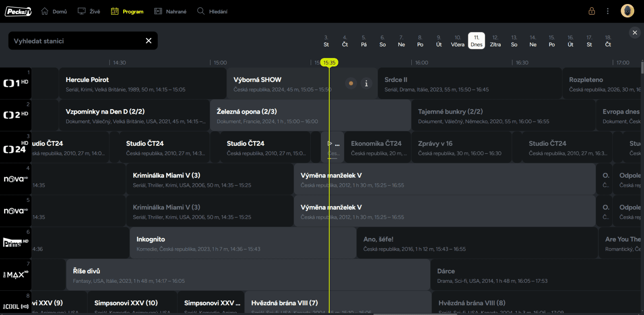Viewport: 644px width, 315px height.
Task: Open Hledání search
Action: [212, 12]
